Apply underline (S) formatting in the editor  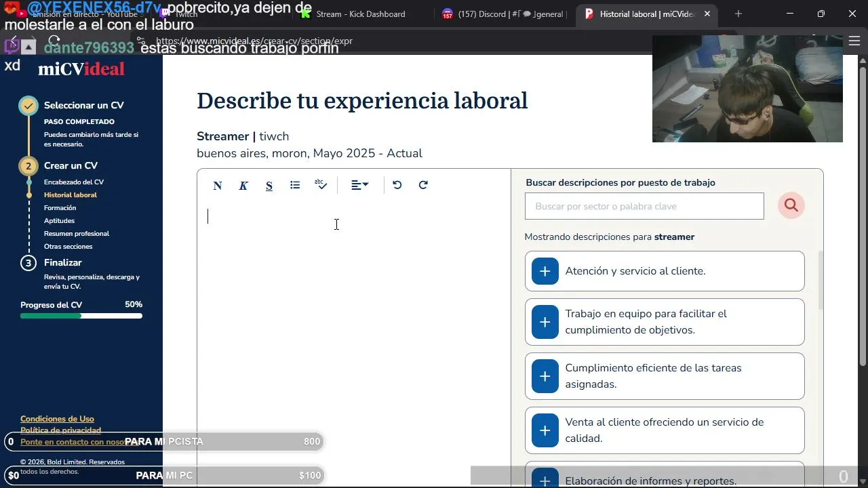pos(269,186)
